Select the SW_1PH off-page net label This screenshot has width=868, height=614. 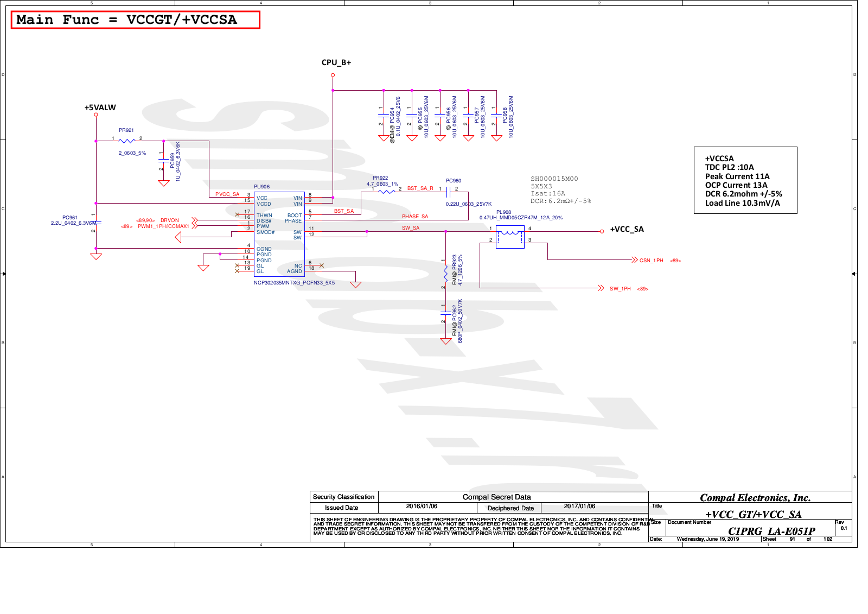click(620, 289)
